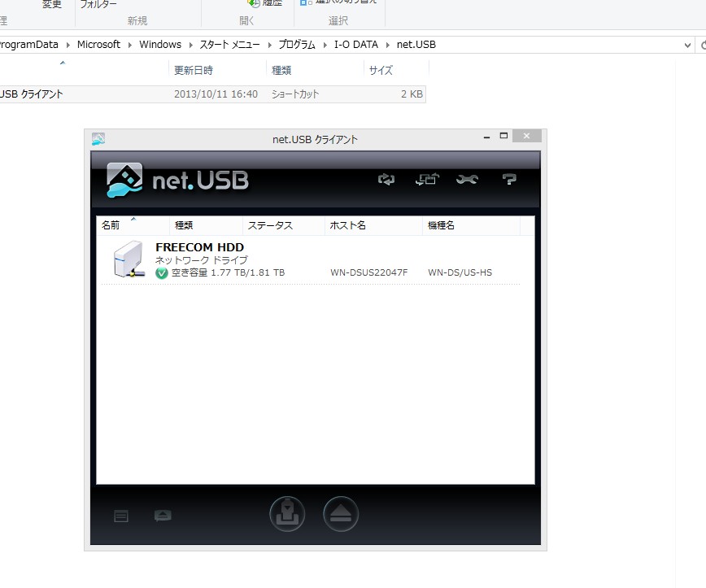Click the device sharing icon in net.USB header
The height and width of the screenshot is (588, 706).
point(427,179)
